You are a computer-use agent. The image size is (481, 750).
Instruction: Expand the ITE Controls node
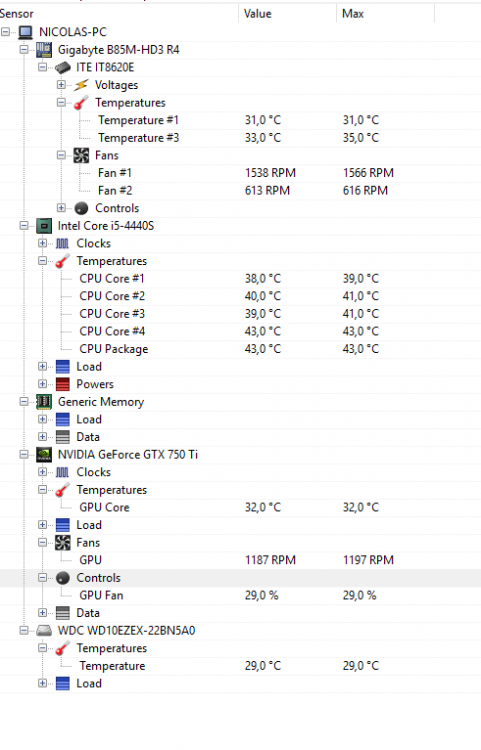click(x=61, y=208)
